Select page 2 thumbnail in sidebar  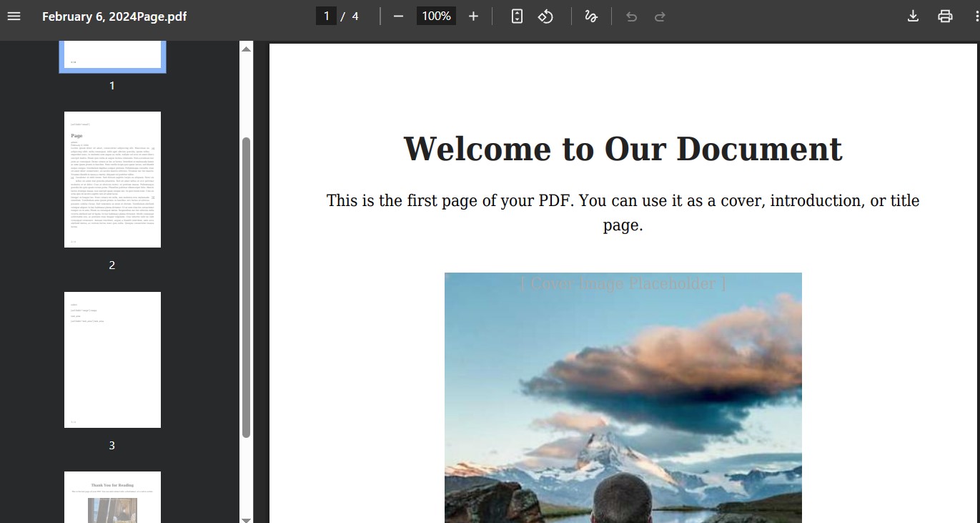(112, 179)
